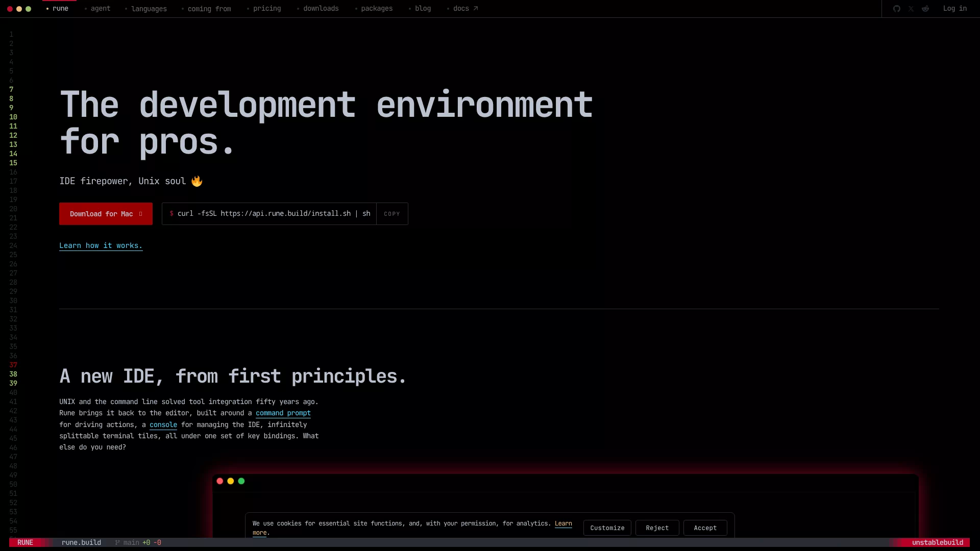This screenshot has width=980, height=551.
Task: Click the Log in link
Action: pos(955,9)
